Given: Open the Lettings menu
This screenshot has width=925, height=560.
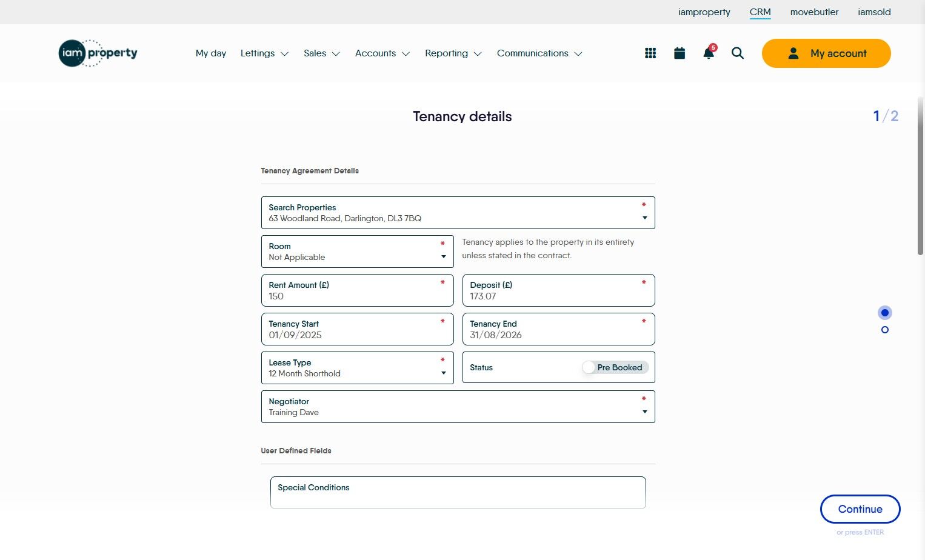Looking at the screenshot, I should point(264,53).
